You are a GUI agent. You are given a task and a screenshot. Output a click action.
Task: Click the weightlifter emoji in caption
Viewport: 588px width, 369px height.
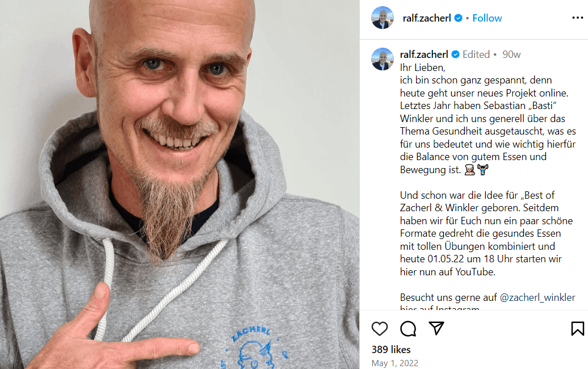click(x=482, y=170)
